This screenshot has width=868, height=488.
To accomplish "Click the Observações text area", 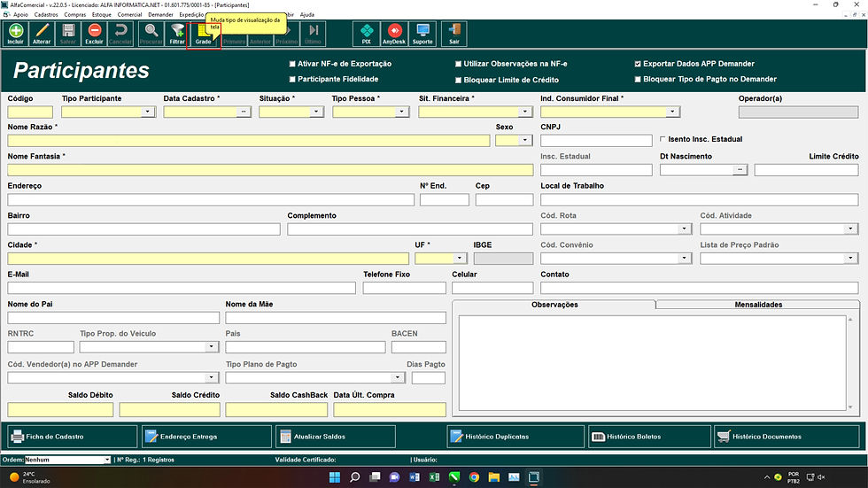I will 652,363.
